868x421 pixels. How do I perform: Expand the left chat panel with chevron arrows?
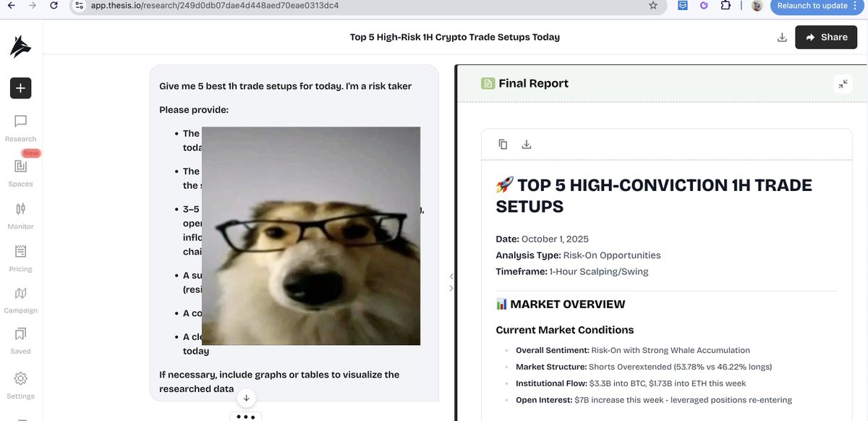pyautogui.click(x=451, y=281)
